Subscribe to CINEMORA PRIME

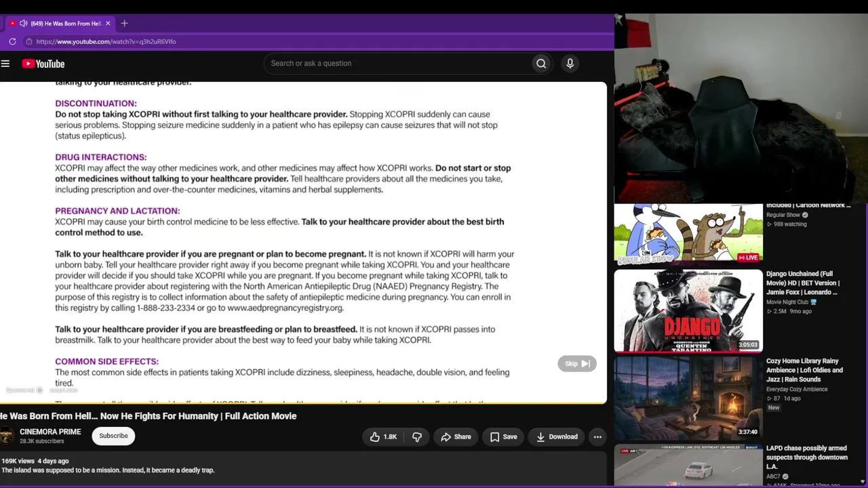(113, 436)
